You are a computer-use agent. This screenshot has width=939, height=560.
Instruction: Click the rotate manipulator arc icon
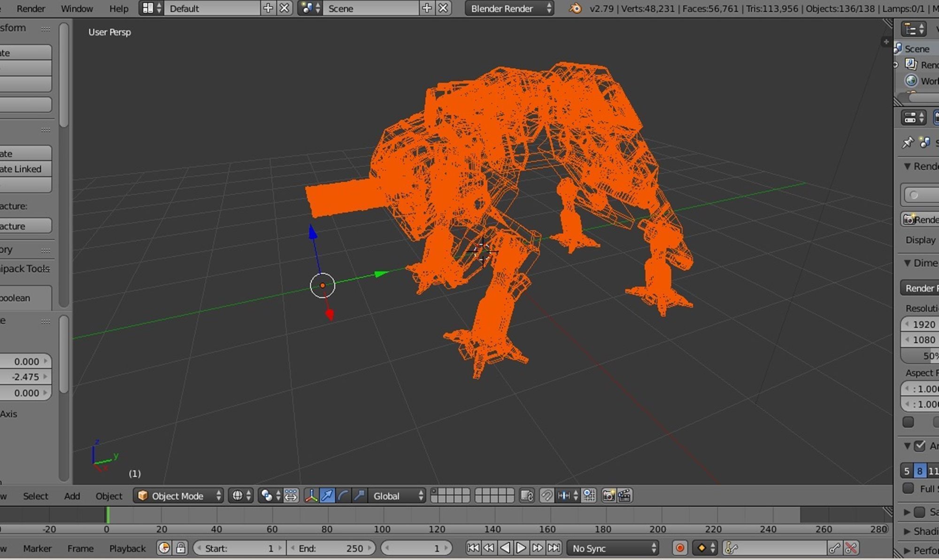[343, 496]
